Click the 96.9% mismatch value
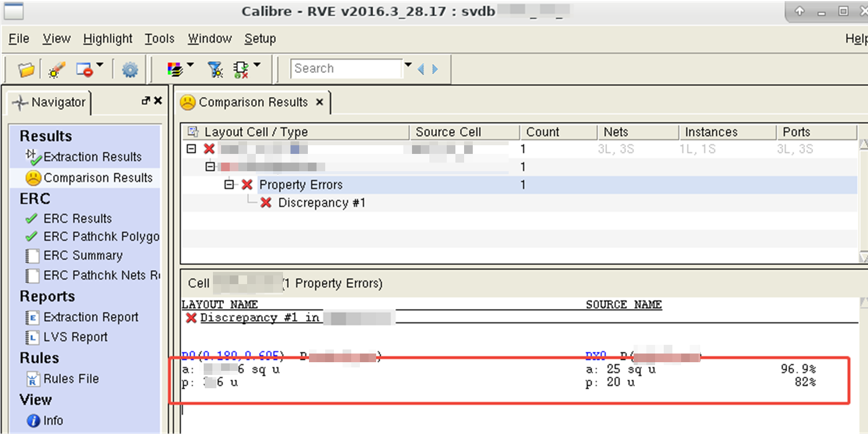Image resolution: width=868 pixels, height=438 pixels. pos(799,369)
